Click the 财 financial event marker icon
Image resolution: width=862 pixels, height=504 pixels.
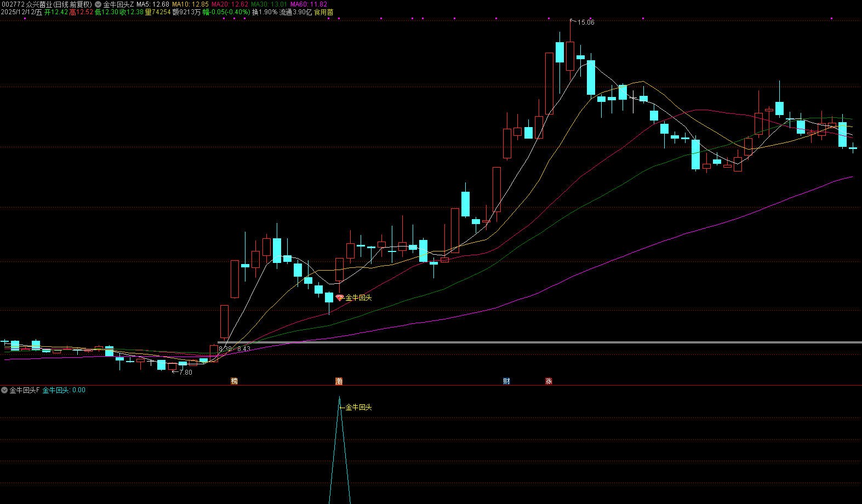tap(507, 381)
